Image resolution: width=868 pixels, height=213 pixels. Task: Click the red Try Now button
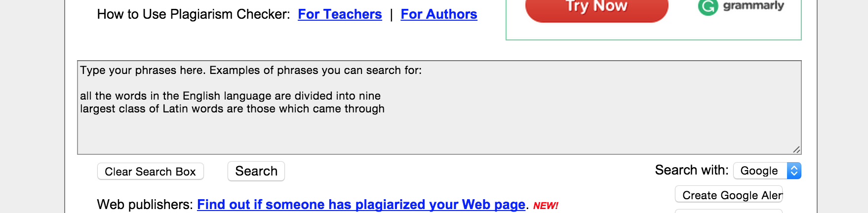pyautogui.click(x=596, y=8)
